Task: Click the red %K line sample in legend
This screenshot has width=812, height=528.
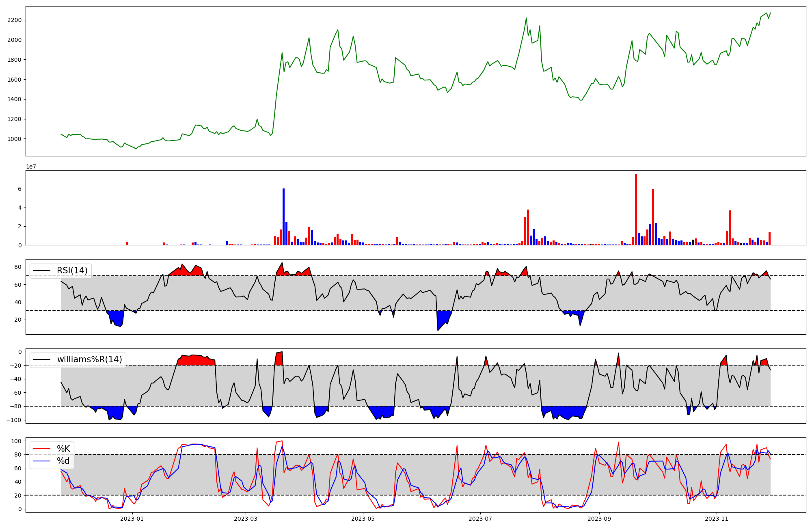Action: 42,449
